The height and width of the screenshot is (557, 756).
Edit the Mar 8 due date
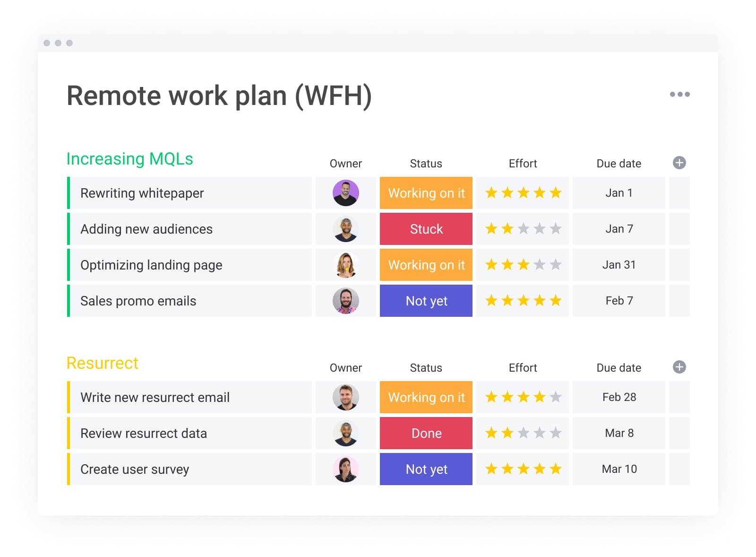tap(619, 433)
